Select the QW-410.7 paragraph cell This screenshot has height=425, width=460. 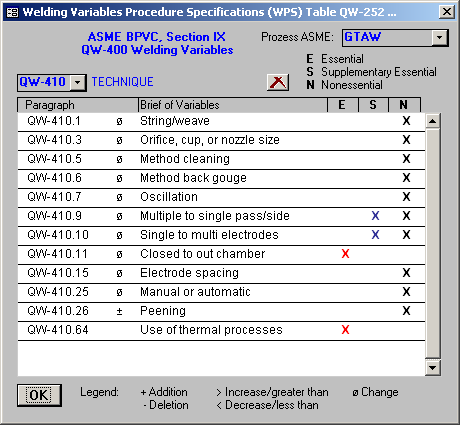(54, 197)
